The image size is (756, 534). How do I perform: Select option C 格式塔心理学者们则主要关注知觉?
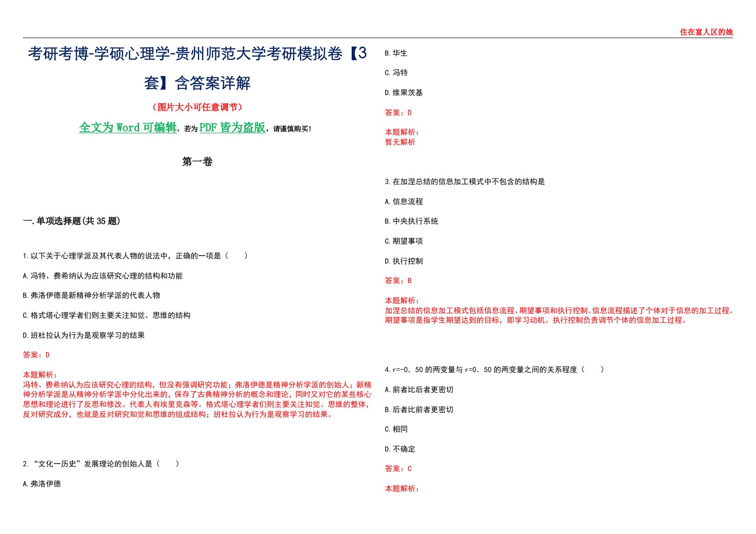point(107,316)
